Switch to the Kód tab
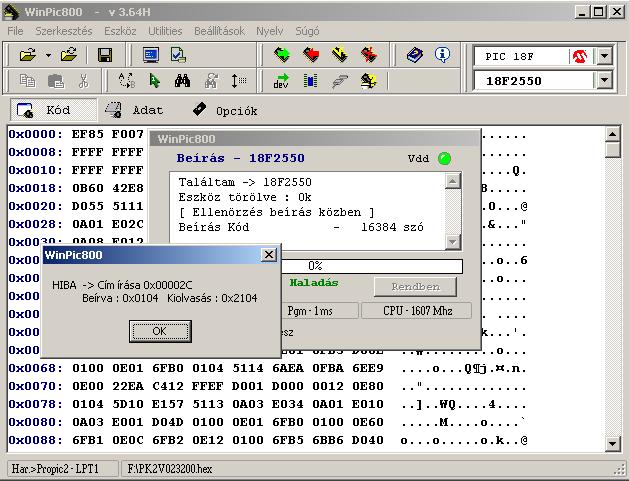The height and width of the screenshot is (481, 629). 53,110
